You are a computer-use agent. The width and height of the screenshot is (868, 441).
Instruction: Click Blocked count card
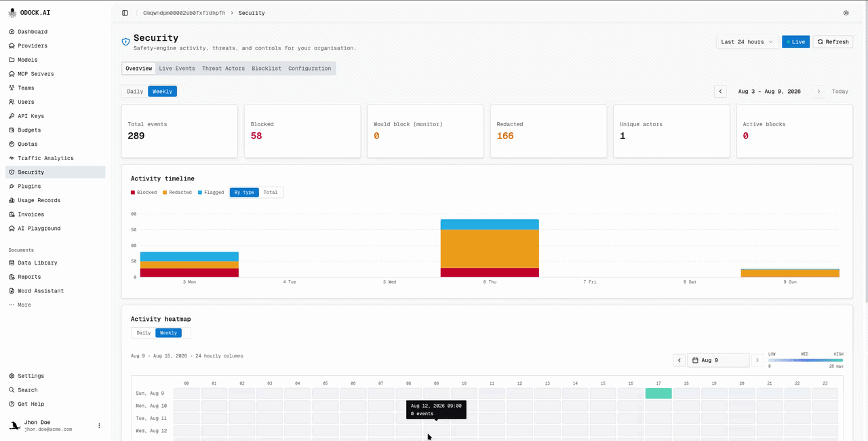pos(302,131)
